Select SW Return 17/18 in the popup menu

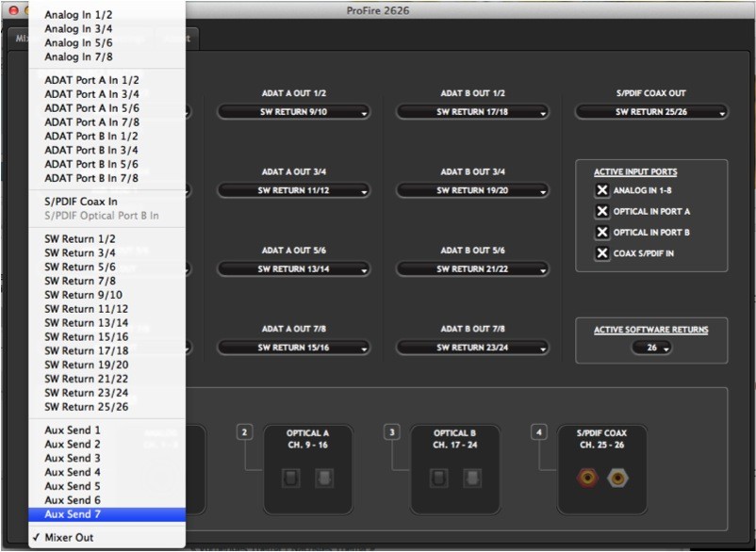coord(107,350)
